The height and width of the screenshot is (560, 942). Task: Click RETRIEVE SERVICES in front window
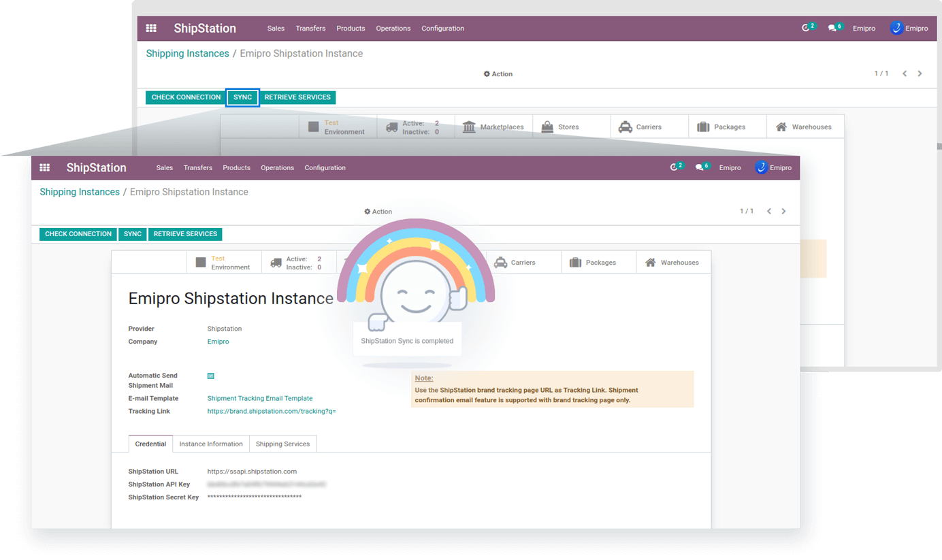click(x=185, y=234)
